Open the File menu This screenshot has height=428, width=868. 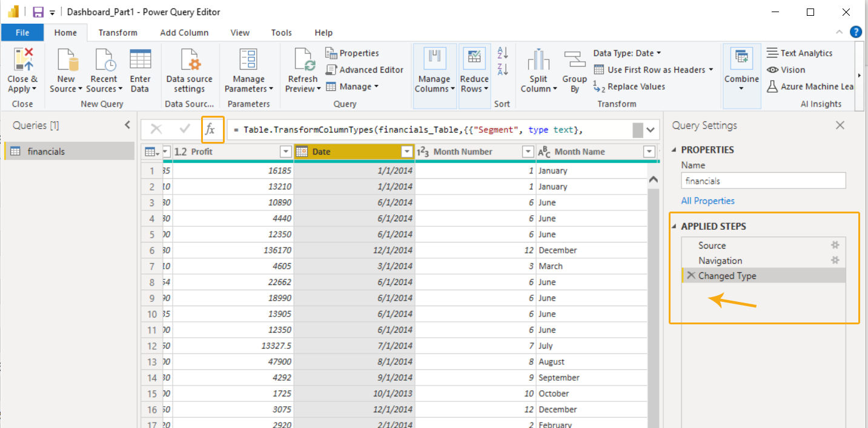[22, 33]
